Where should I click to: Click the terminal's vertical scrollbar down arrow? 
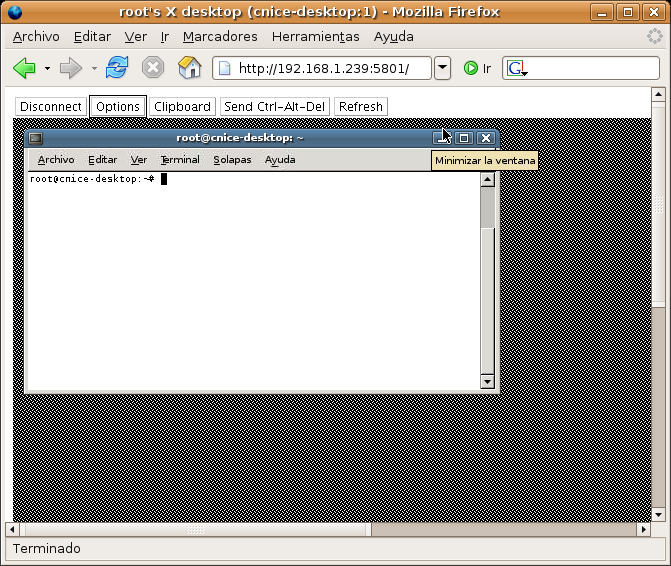487,381
